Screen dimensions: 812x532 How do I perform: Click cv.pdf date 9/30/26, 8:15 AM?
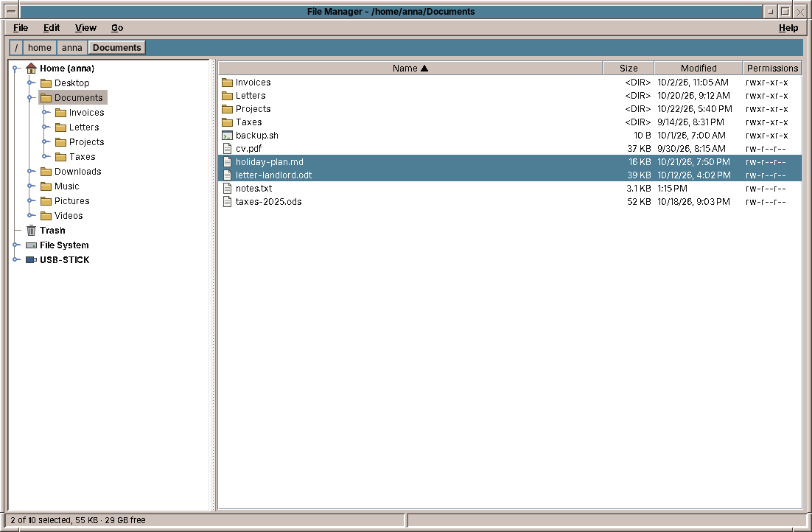click(x=691, y=149)
